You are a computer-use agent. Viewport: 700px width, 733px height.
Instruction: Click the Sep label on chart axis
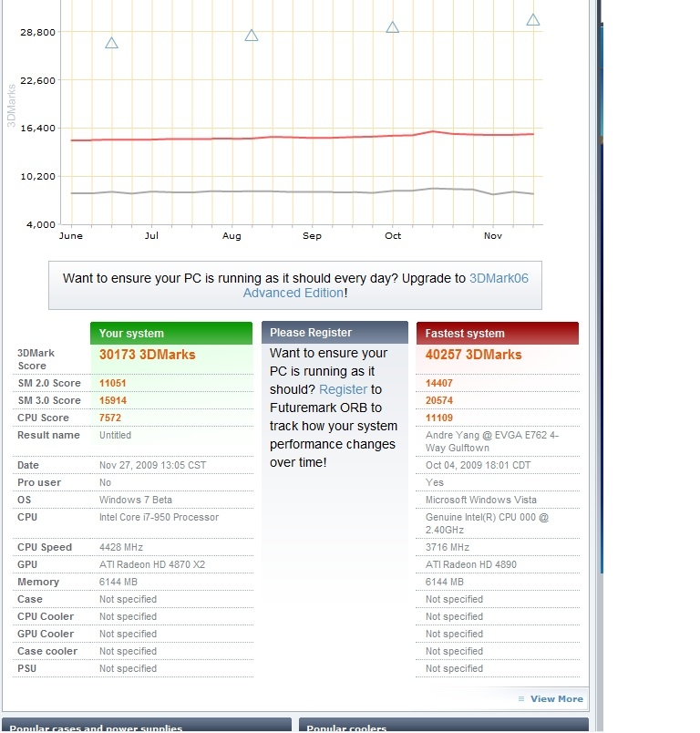click(x=312, y=235)
